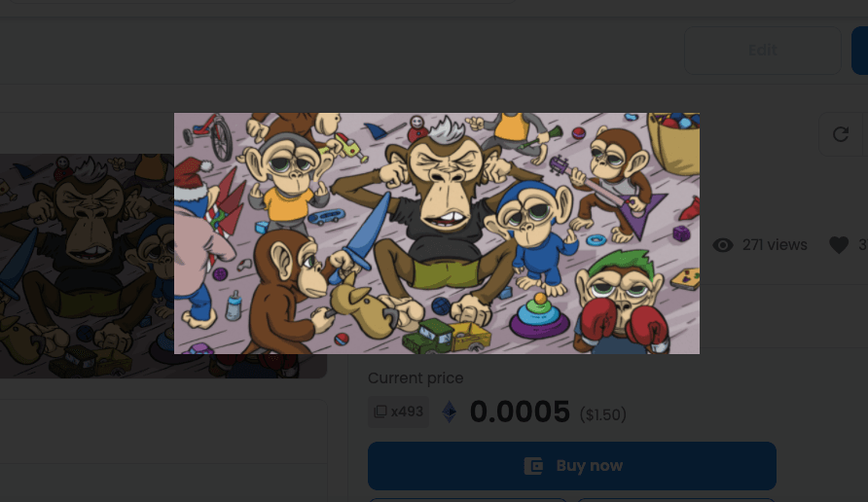Viewport: 868px width, 502px height.
Task: Click the Ethereum diamond icon
Action: point(450,412)
